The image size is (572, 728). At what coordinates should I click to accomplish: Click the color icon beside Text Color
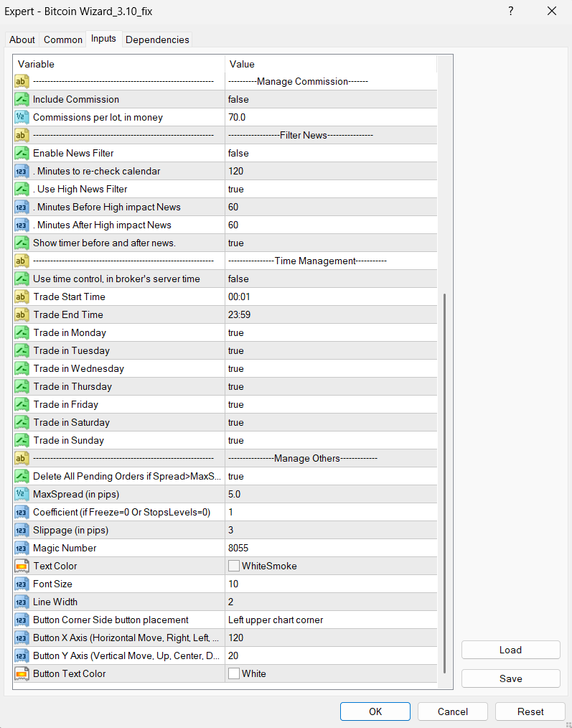click(22, 566)
